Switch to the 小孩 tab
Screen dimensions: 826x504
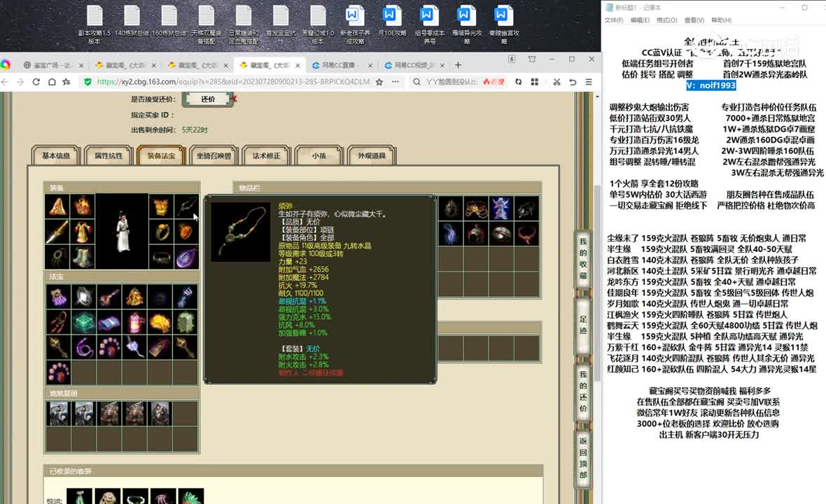[x=319, y=155]
